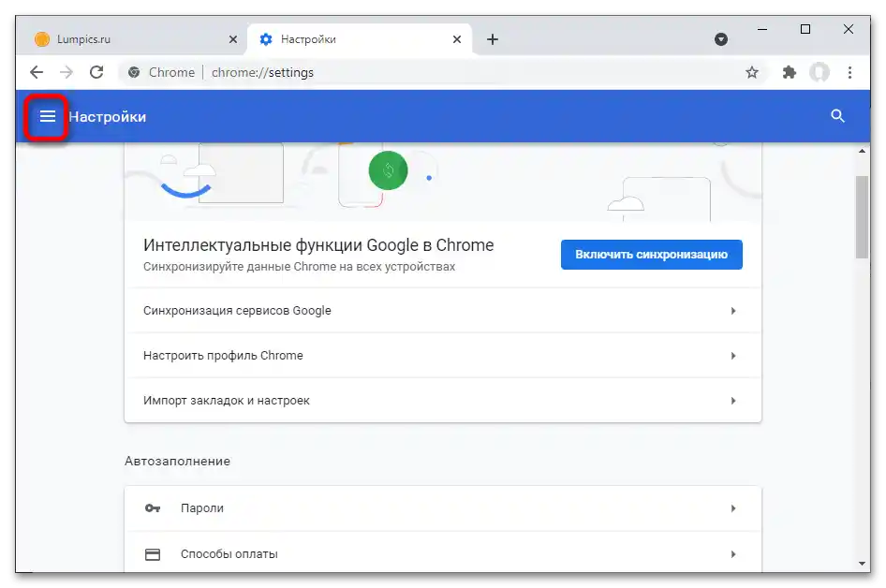Image resolution: width=886 pixels, height=588 pixels.
Task: Click the Chrome site info icon in address bar
Action: click(134, 72)
